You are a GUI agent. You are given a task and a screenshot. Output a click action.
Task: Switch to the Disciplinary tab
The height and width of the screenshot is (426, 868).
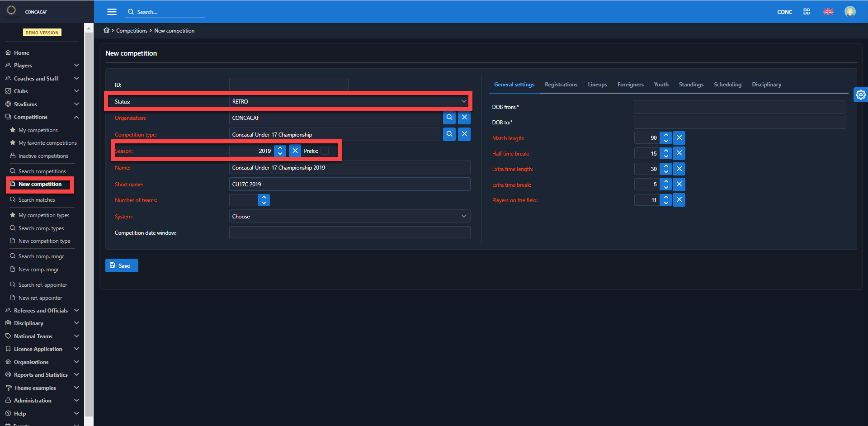(766, 85)
